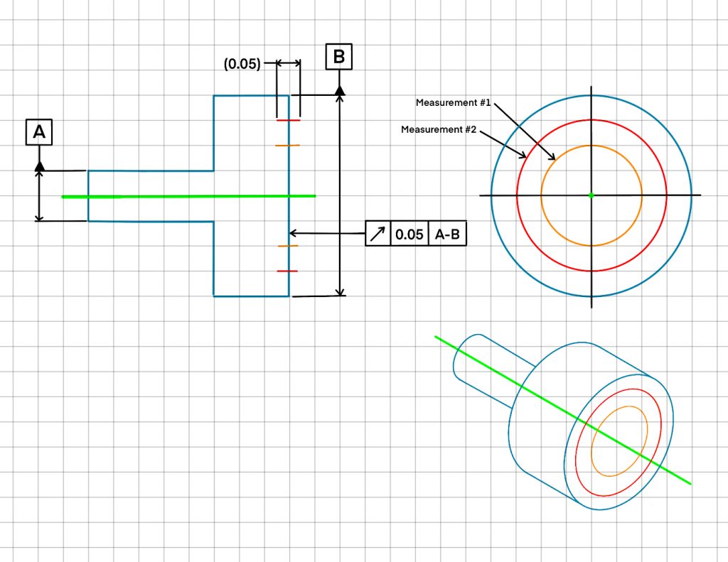Click the black triangle below datum A

tap(39, 166)
